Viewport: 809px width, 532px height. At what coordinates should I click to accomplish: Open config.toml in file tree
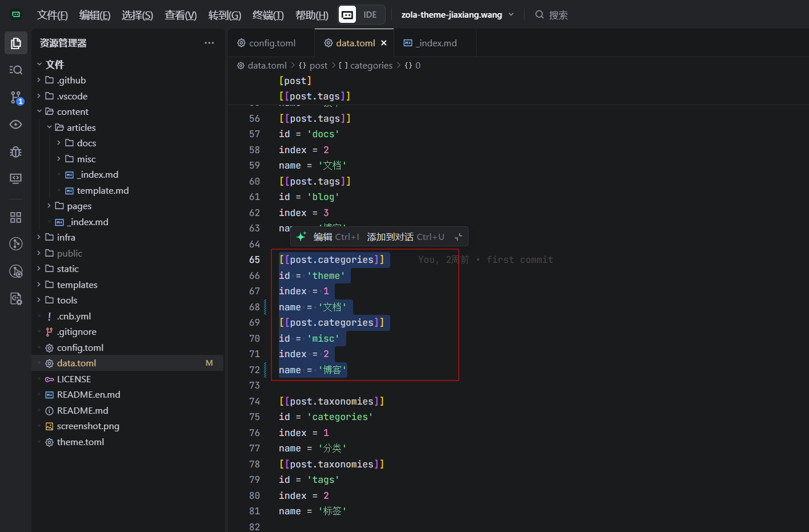tap(127, 347)
